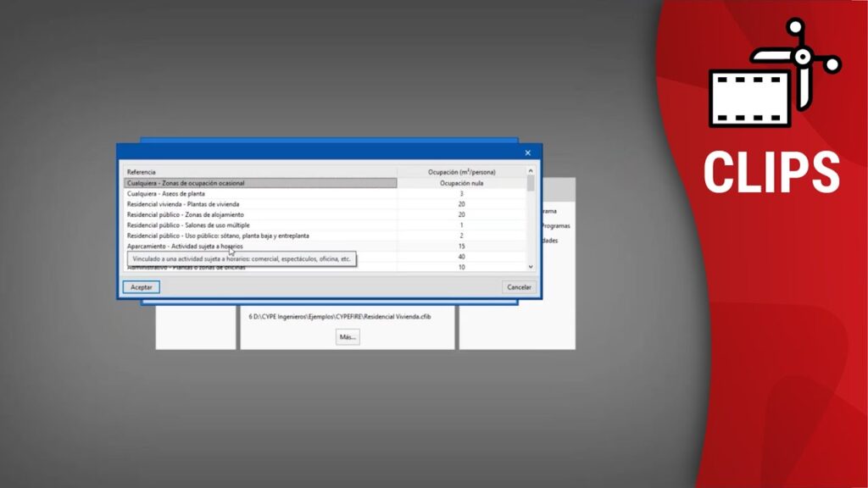
Task: Click the list's scroll down arrow
Action: click(x=531, y=267)
